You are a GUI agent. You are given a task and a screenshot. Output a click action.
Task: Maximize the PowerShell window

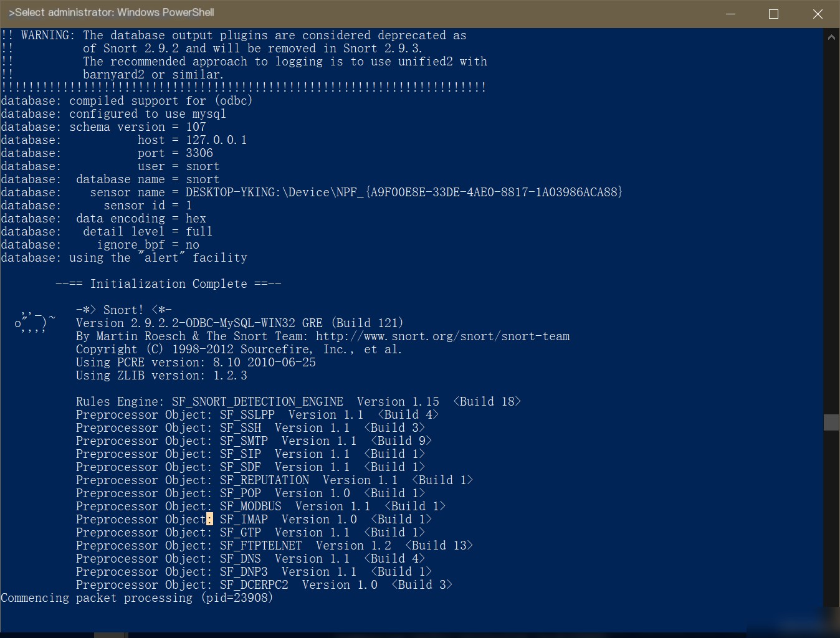774,14
